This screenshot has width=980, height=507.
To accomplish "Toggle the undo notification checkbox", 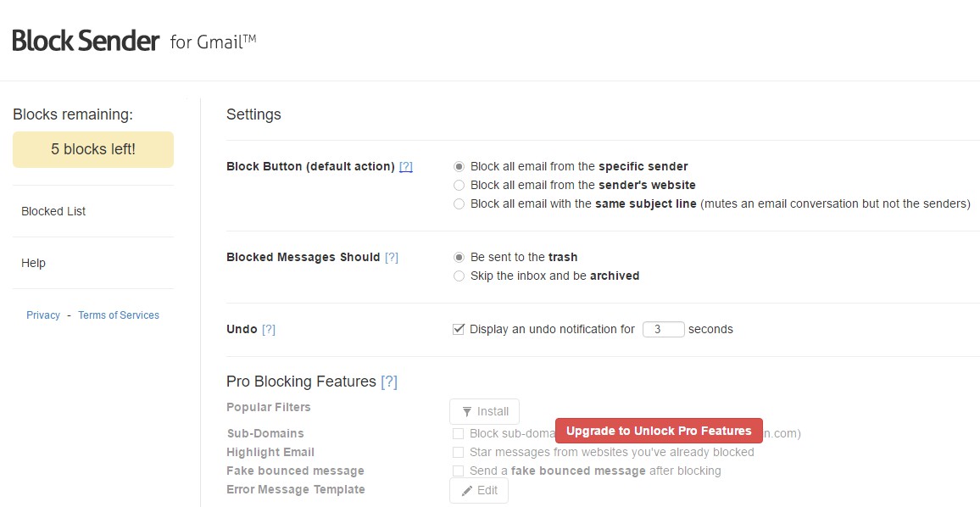I will [x=459, y=329].
